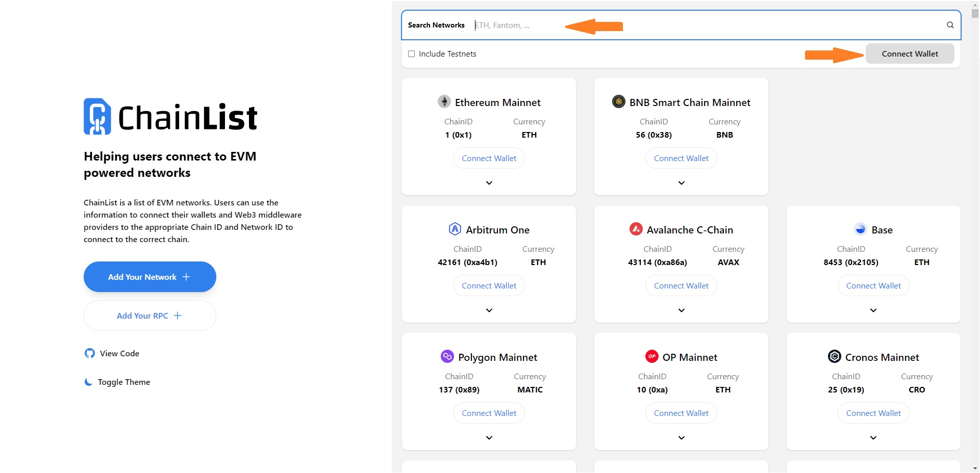Viewport: 980px width, 473px height.
Task: Expand the Base card details
Action: click(x=873, y=310)
